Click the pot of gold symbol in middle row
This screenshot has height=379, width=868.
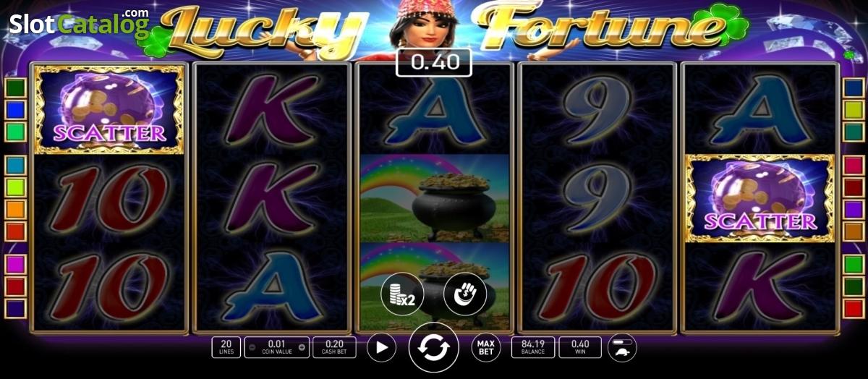click(435, 198)
